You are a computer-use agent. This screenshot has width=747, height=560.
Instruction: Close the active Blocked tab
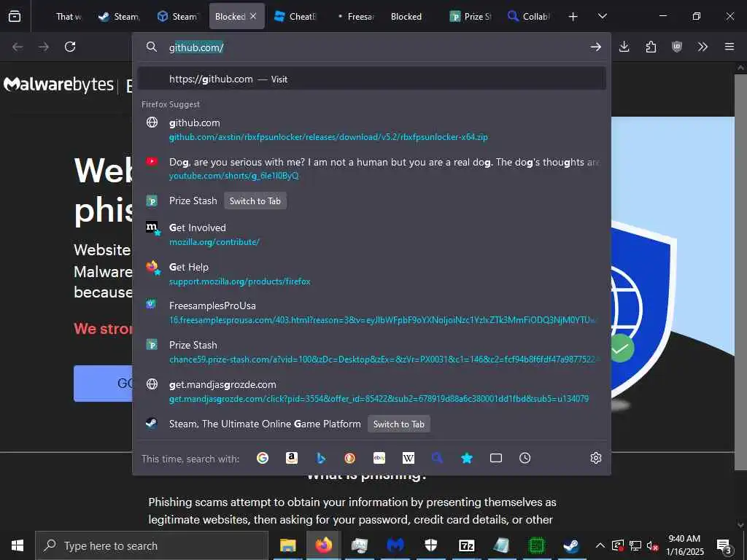(253, 16)
